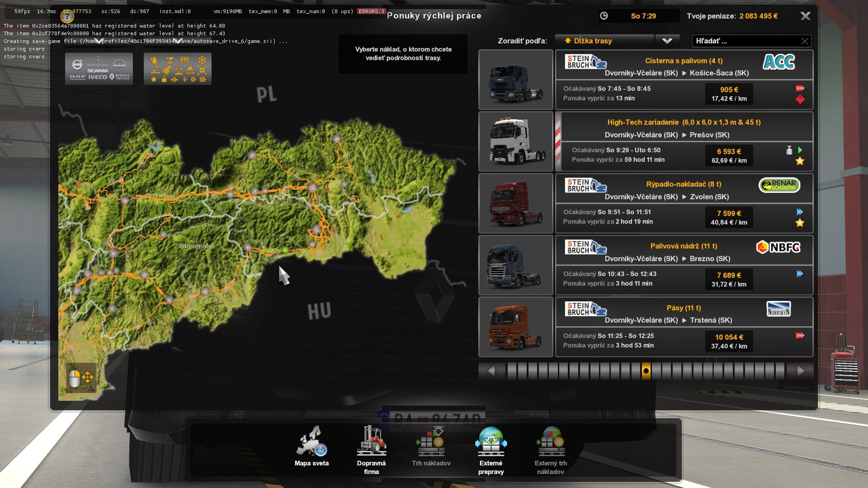Click the help question mark icon
The width and height of the screenshot is (868, 488).
(67, 17)
